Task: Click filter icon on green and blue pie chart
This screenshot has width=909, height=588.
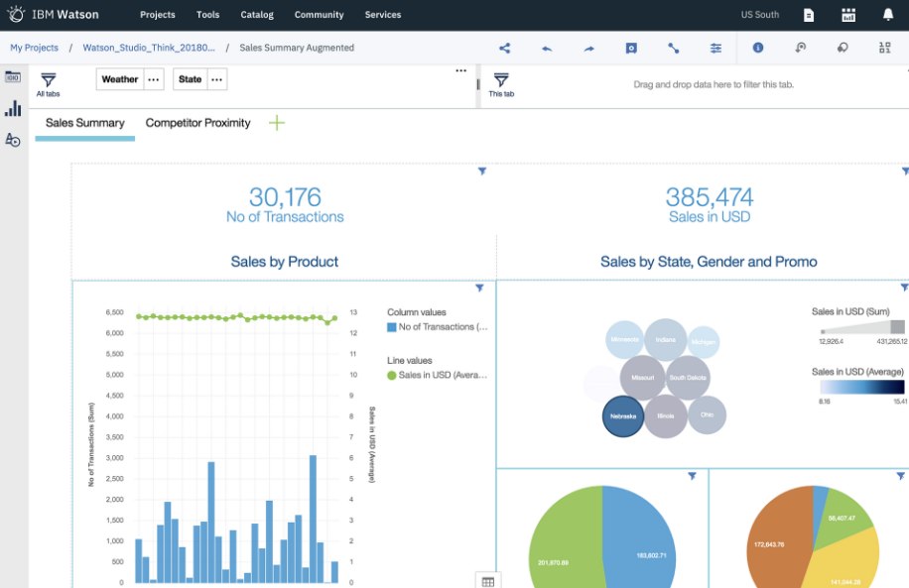Action: 693,476
